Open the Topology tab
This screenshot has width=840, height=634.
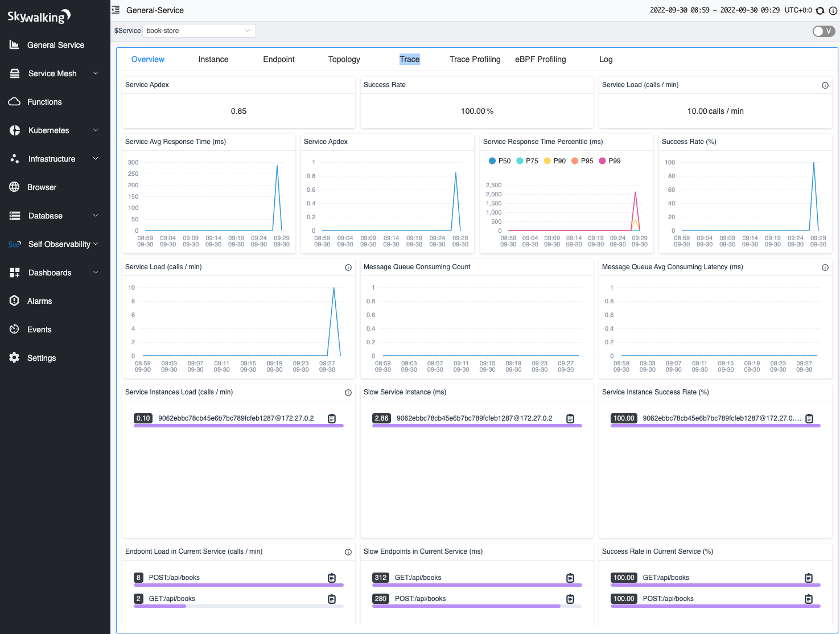coord(344,59)
